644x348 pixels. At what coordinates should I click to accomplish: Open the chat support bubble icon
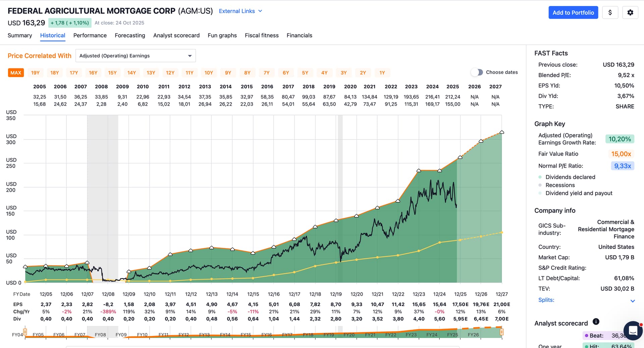coord(633,330)
